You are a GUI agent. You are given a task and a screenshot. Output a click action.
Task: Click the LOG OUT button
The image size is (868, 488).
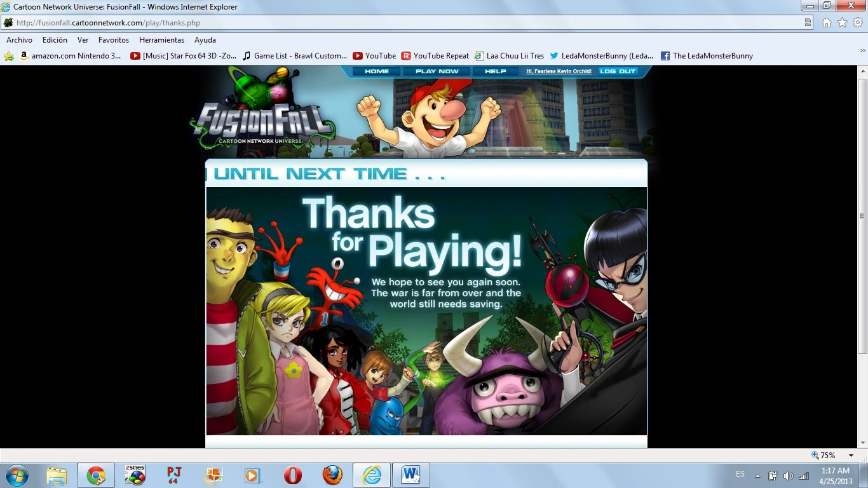(618, 71)
